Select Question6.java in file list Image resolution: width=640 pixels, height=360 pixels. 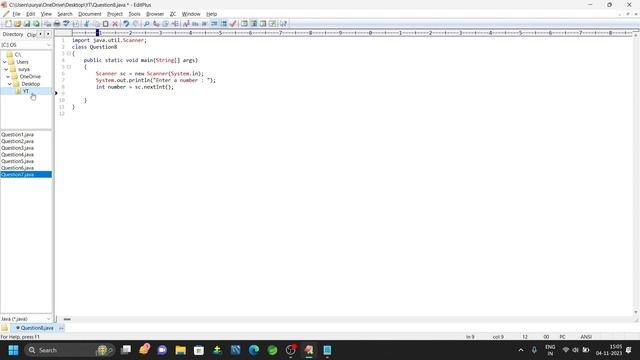tap(18, 168)
